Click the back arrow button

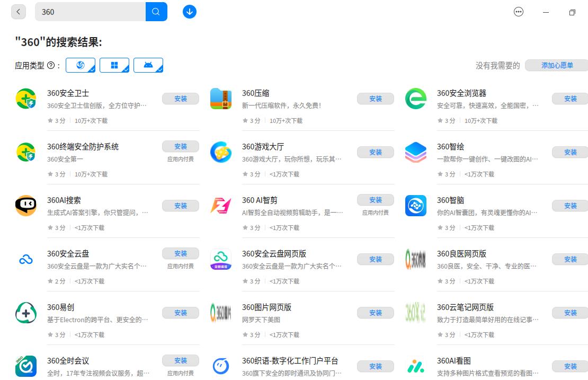[19, 12]
